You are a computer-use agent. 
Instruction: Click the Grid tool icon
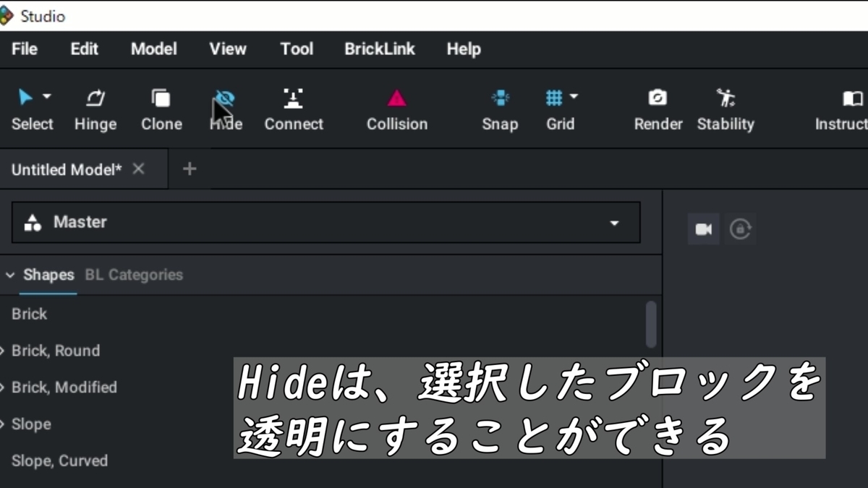pos(554,98)
